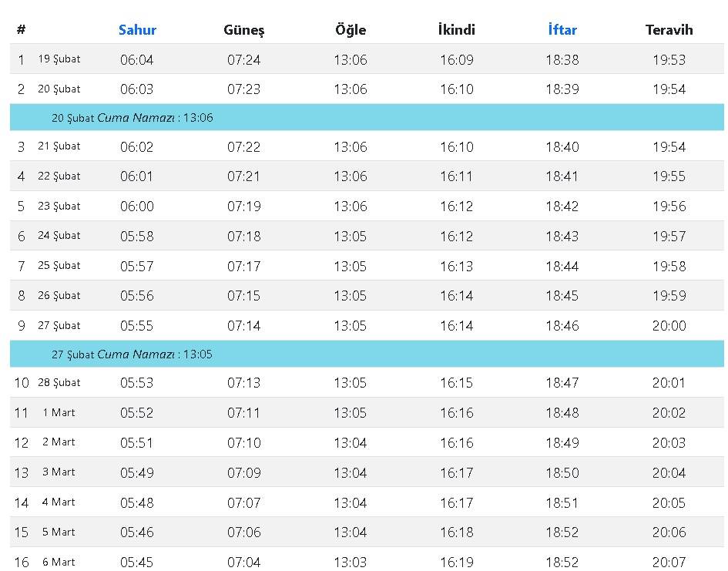728x571 pixels.
Task: Click the 13:04 Öğle time on 5 Mart
Action: coord(351,532)
